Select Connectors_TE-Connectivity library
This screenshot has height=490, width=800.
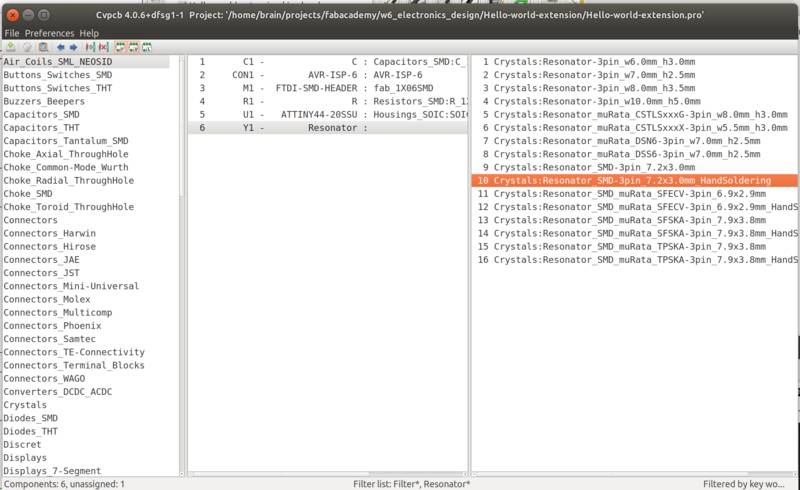click(x=74, y=352)
